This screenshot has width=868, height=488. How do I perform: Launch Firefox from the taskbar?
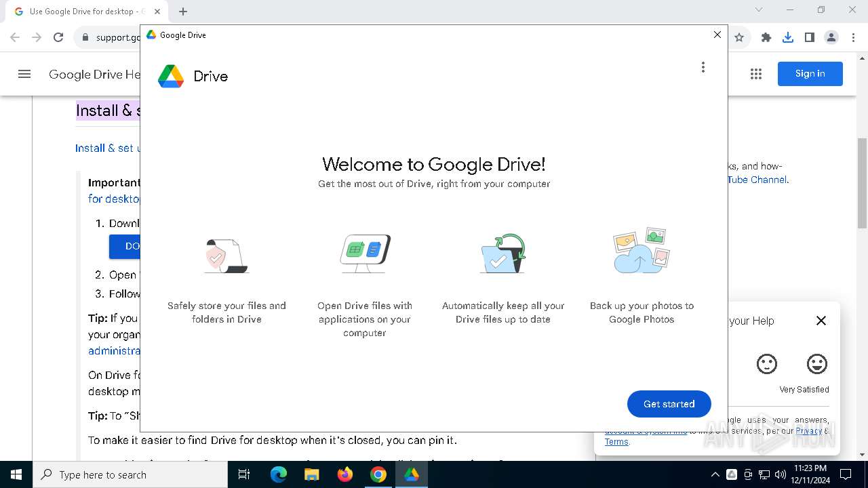point(345,474)
